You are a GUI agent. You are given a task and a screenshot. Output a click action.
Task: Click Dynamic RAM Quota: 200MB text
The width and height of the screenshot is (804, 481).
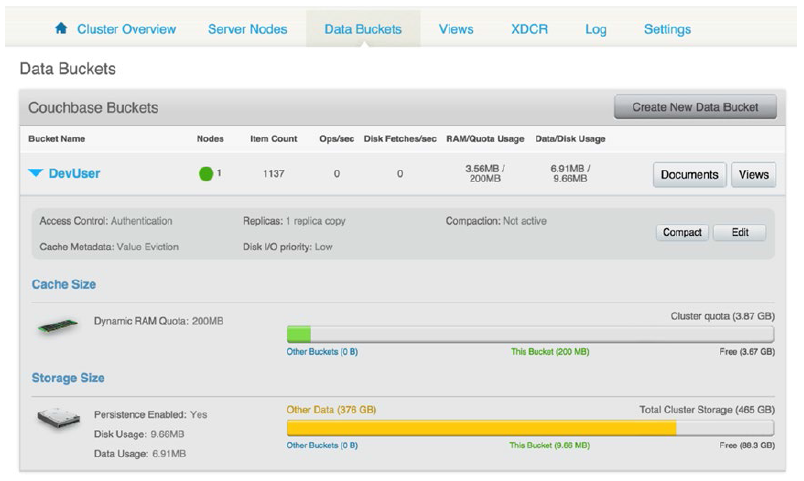click(158, 321)
